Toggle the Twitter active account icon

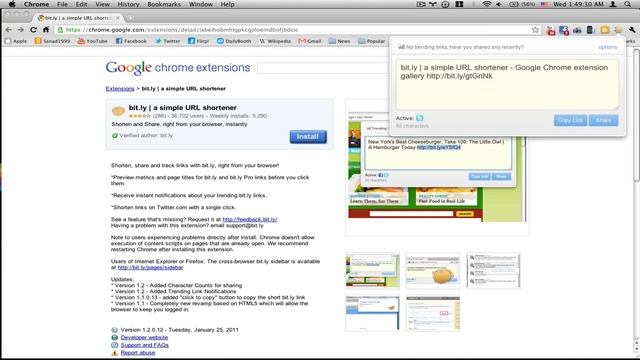coord(420,118)
